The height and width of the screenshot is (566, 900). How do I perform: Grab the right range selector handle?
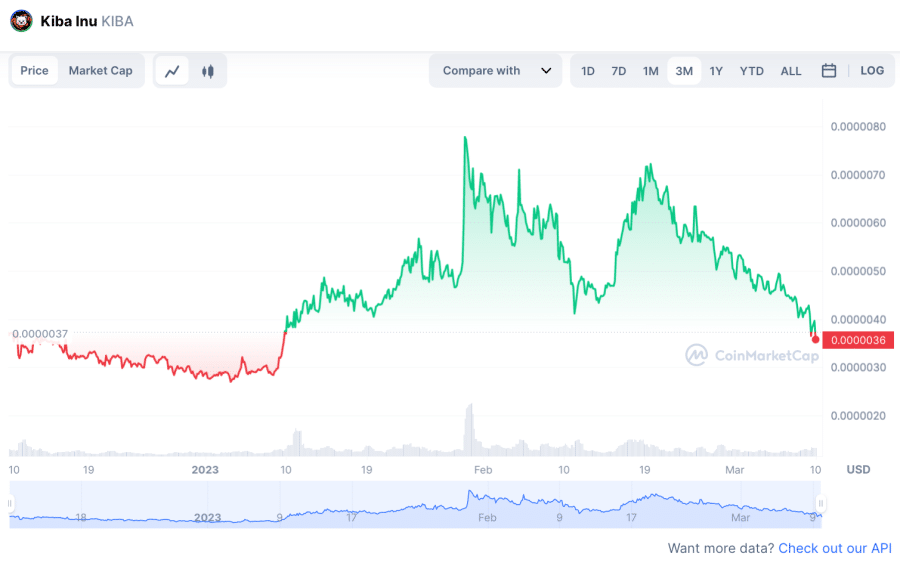tap(821, 503)
